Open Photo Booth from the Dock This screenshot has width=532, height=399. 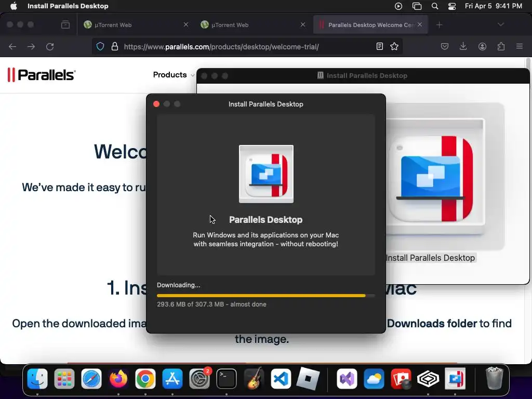(x=401, y=379)
